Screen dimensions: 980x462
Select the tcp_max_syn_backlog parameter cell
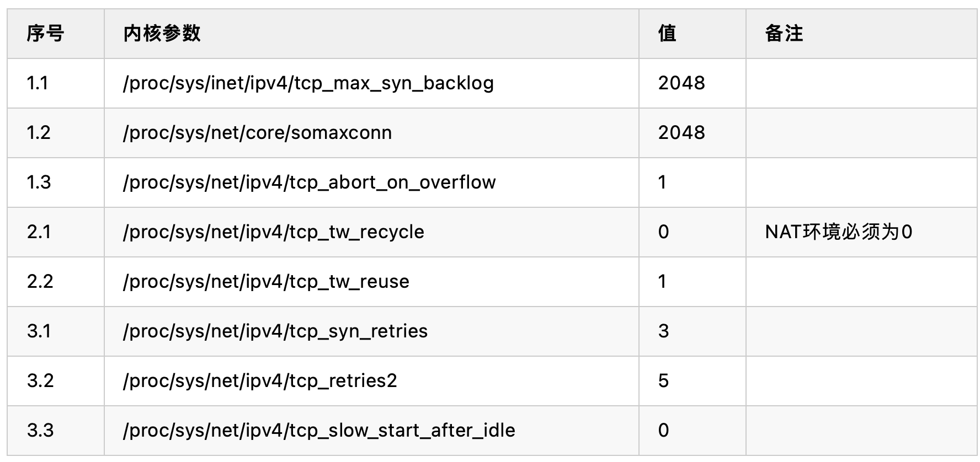371,83
